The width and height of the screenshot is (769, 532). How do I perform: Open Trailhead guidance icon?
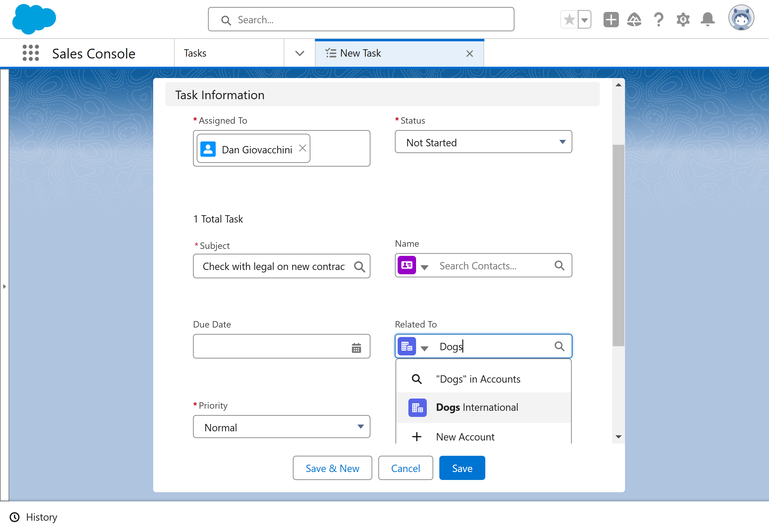point(634,20)
